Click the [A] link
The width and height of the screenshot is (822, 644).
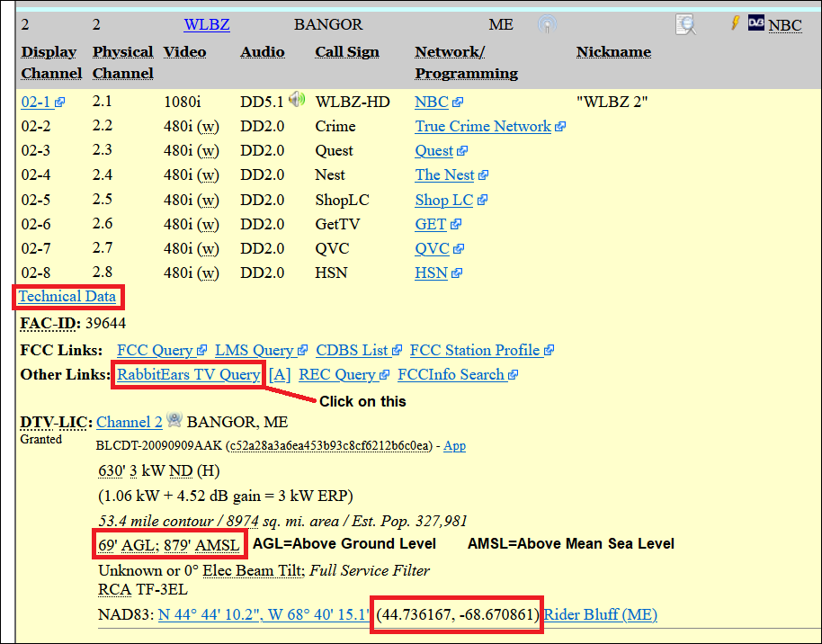(280, 374)
